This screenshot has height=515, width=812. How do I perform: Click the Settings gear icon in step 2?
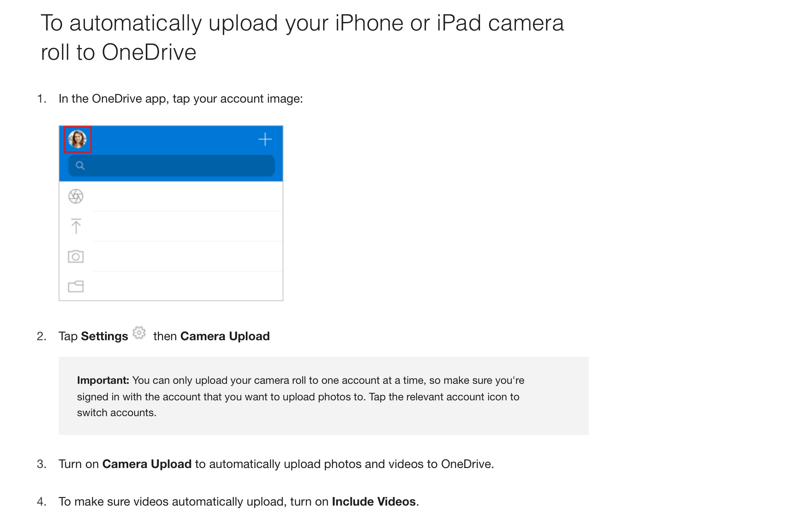(139, 333)
